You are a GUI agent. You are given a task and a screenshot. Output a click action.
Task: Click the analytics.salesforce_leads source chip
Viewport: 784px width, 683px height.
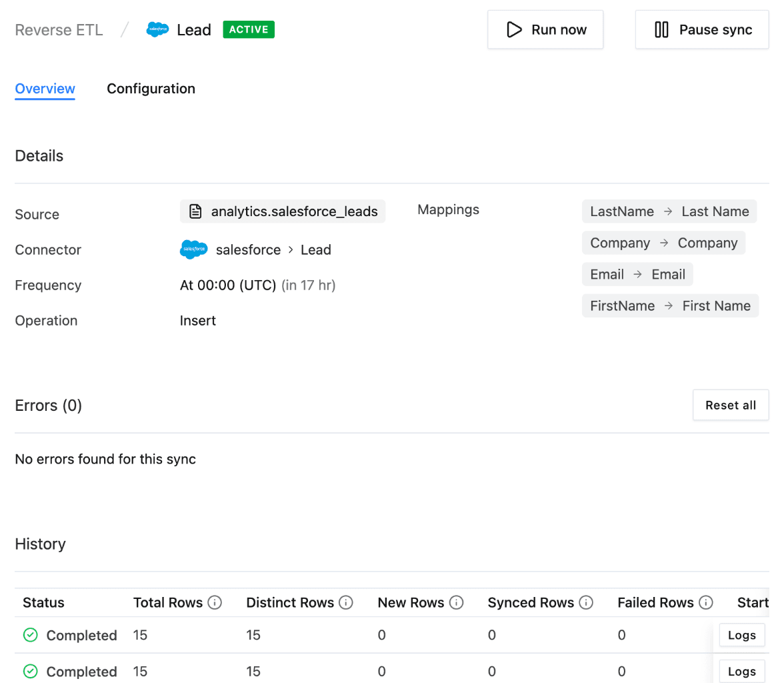point(283,211)
